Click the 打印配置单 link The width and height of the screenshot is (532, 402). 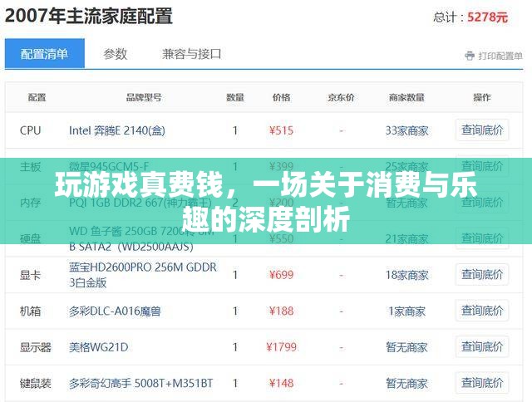point(500,56)
